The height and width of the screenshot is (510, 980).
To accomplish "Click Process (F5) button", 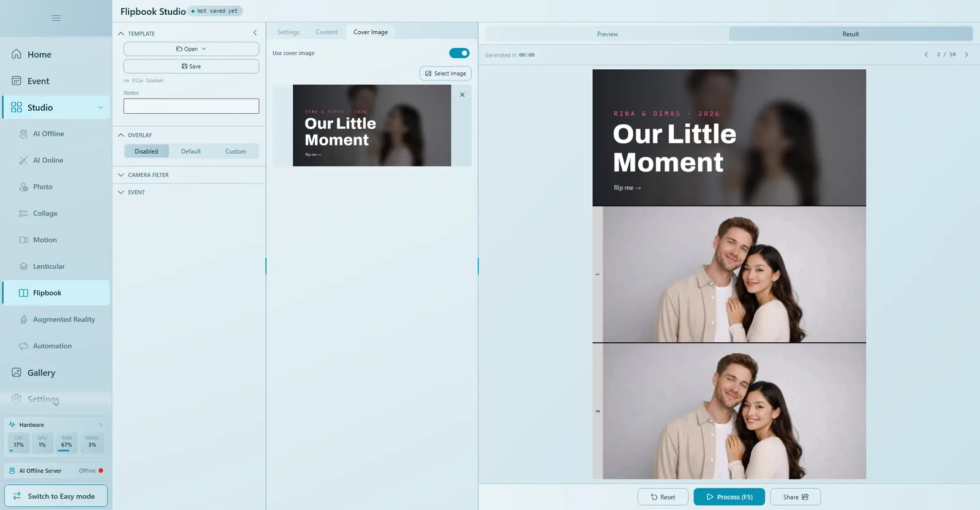I will point(729,497).
